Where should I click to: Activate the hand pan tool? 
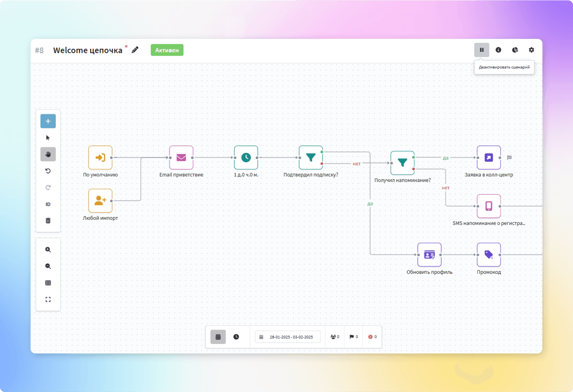point(48,154)
